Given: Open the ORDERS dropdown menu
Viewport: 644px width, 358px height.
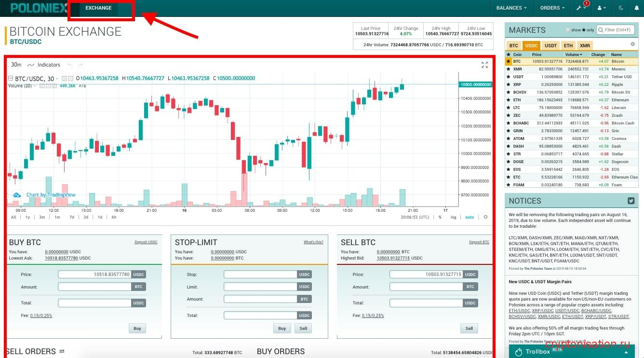Looking at the screenshot, I should tap(552, 8).
